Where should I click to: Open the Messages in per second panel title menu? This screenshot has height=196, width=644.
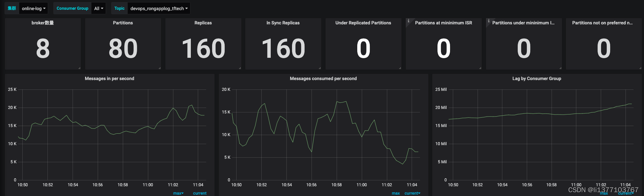[110, 79]
